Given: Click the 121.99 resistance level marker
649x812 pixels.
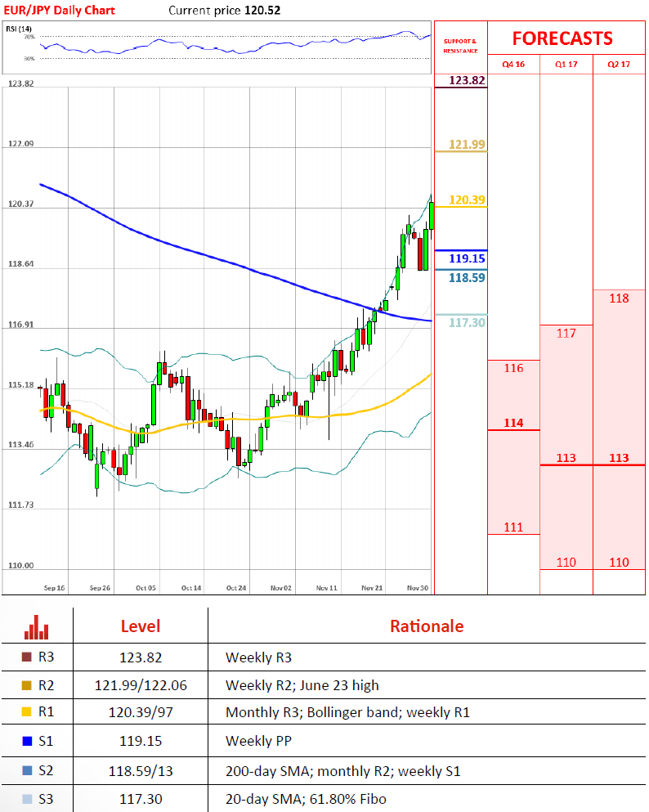Looking at the screenshot, I should tap(467, 145).
